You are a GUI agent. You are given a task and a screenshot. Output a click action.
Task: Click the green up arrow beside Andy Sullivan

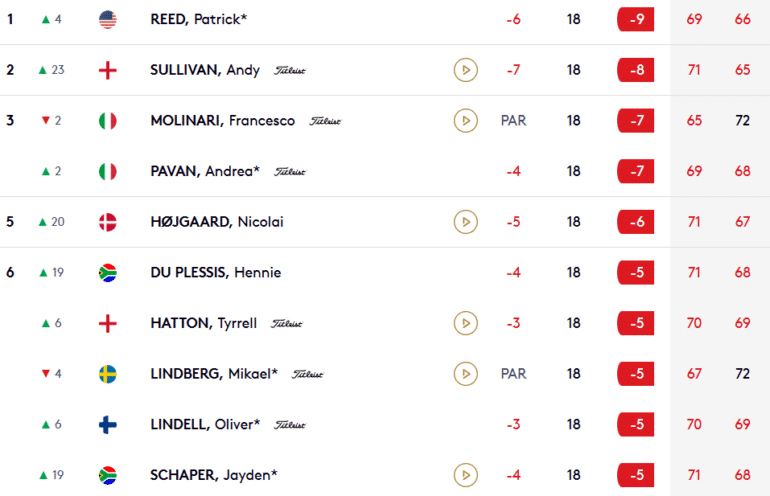click(42, 70)
